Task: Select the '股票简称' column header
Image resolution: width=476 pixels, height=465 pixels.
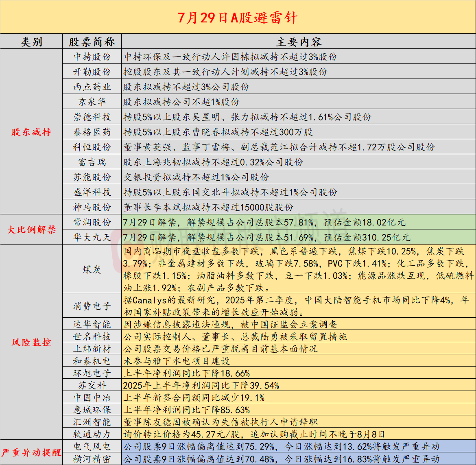Action: click(92, 41)
